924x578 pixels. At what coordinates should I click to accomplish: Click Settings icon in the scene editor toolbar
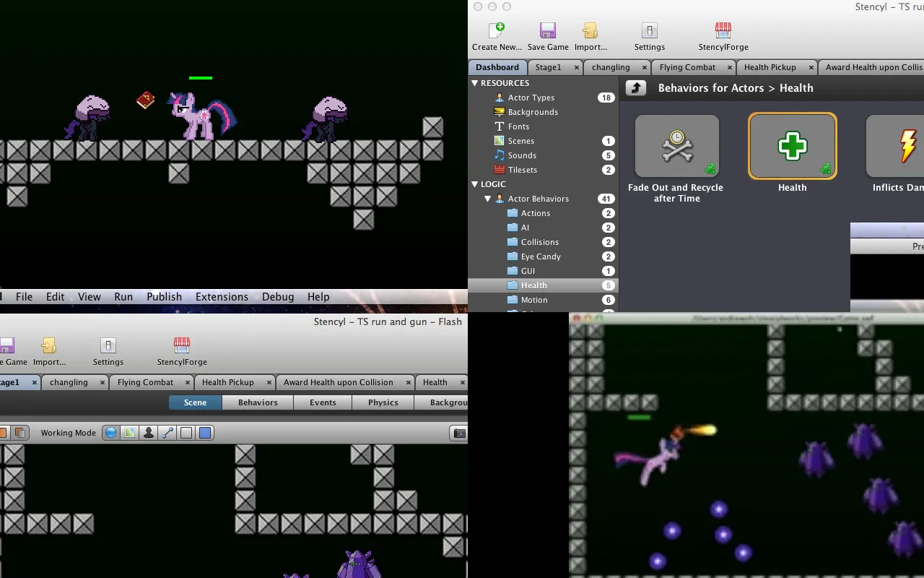coord(108,345)
